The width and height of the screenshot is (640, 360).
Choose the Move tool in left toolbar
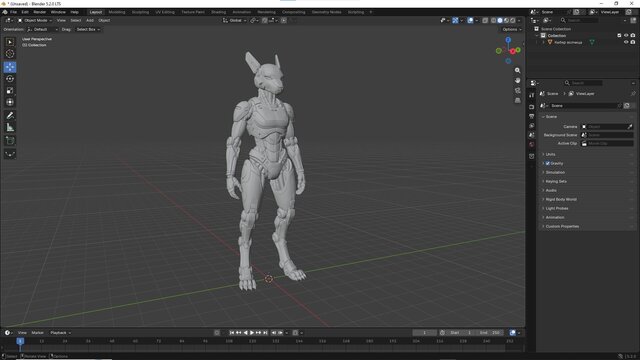pos(10,67)
